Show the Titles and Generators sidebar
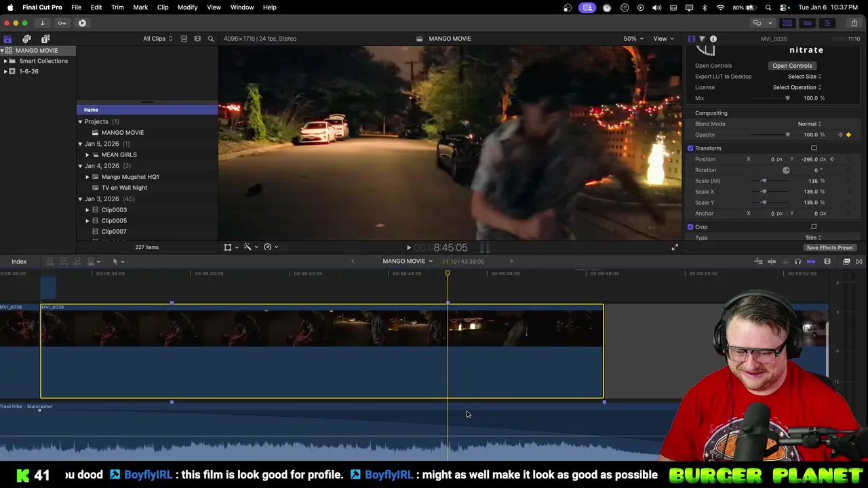The image size is (868, 488). point(45,39)
